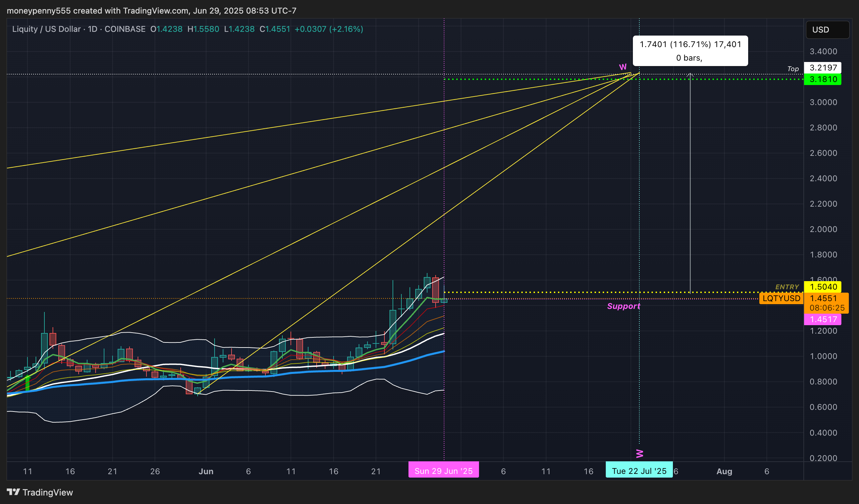The width and height of the screenshot is (859, 504).
Task: Click the Jun label on time axis
Action: point(206,471)
